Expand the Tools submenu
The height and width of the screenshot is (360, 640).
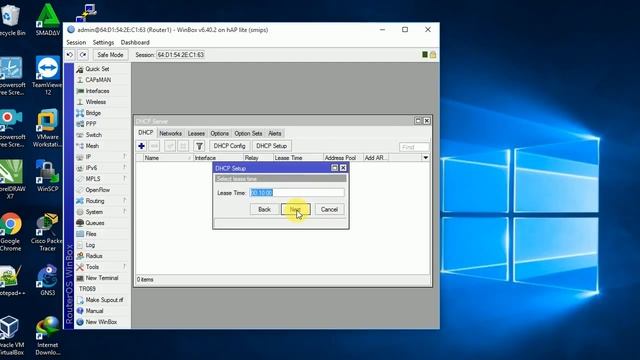click(x=92, y=267)
